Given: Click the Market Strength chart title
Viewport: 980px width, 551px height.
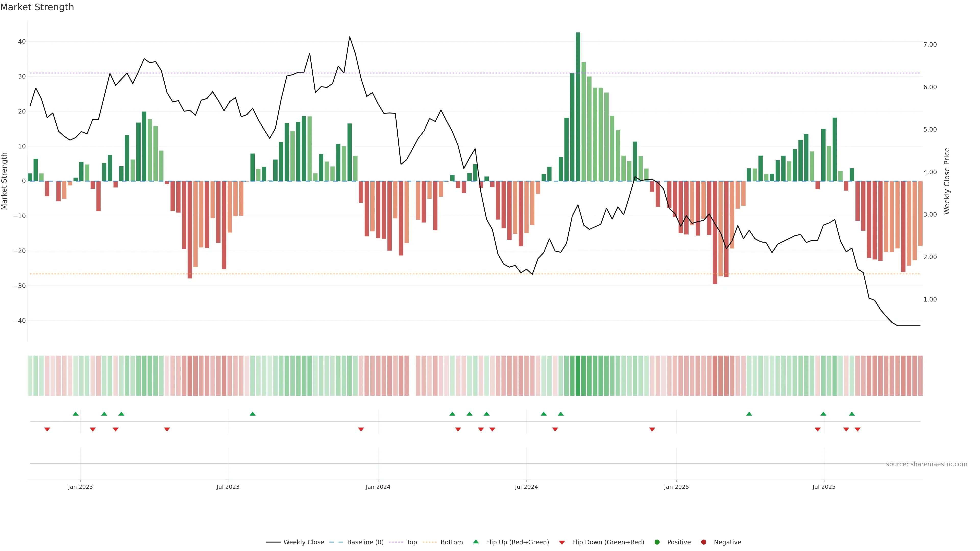Looking at the screenshot, I should (x=37, y=7).
